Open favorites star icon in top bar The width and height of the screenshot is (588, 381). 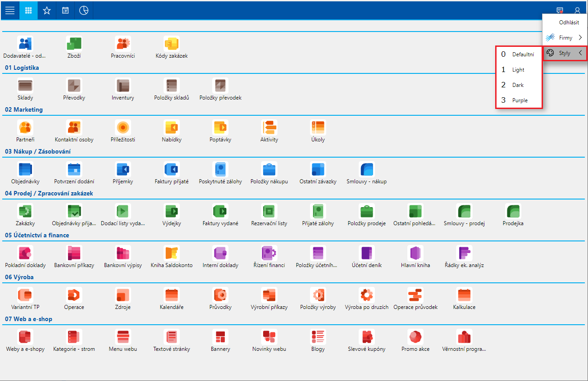[47, 10]
